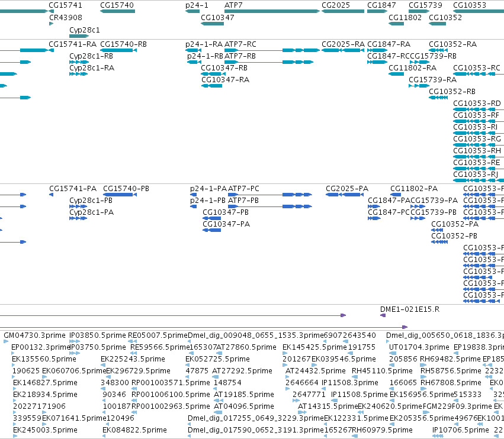Select transcript CG1847-RA label
The height and width of the screenshot is (439, 504).
[x=389, y=44]
